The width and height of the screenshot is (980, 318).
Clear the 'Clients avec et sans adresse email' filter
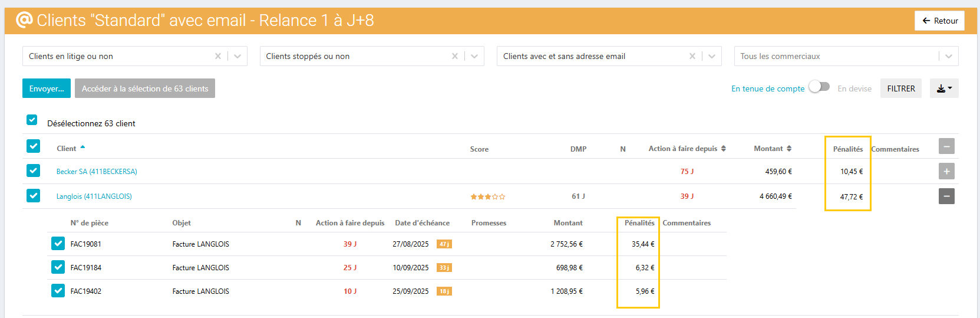[692, 56]
